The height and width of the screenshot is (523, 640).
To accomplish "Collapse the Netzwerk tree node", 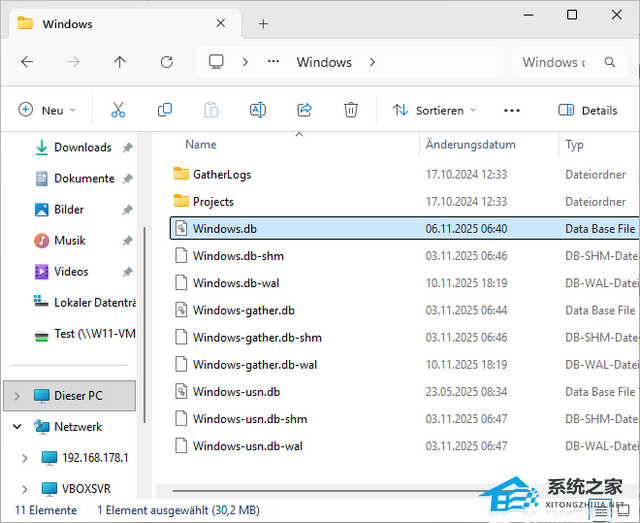I will click(x=17, y=427).
